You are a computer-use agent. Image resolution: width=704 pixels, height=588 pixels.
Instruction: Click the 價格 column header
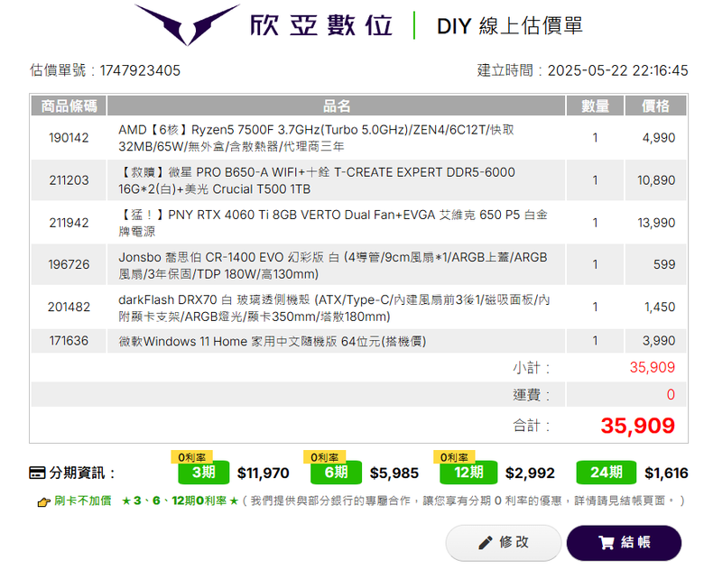(655, 106)
